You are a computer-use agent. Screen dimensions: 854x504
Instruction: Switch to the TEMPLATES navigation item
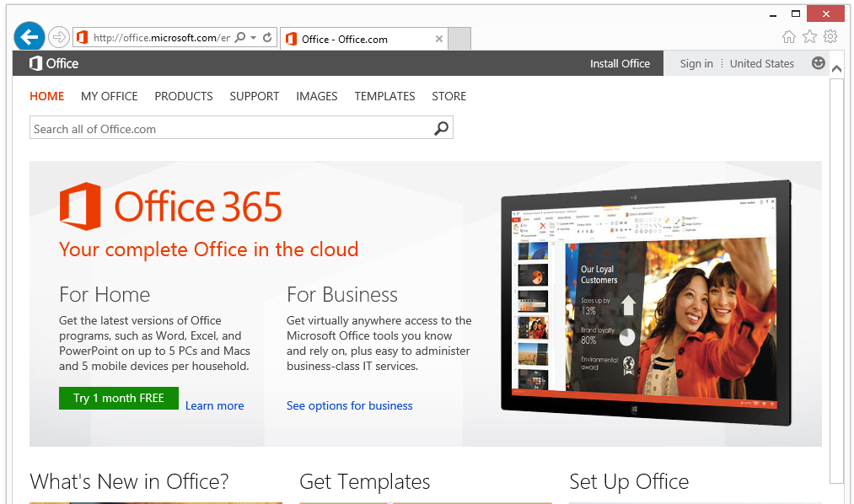point(384,96)
